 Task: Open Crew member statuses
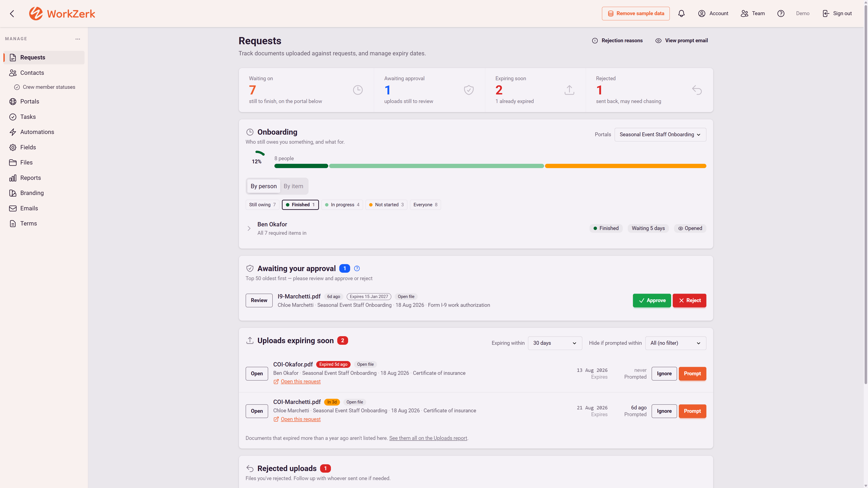tap(45, 87)
